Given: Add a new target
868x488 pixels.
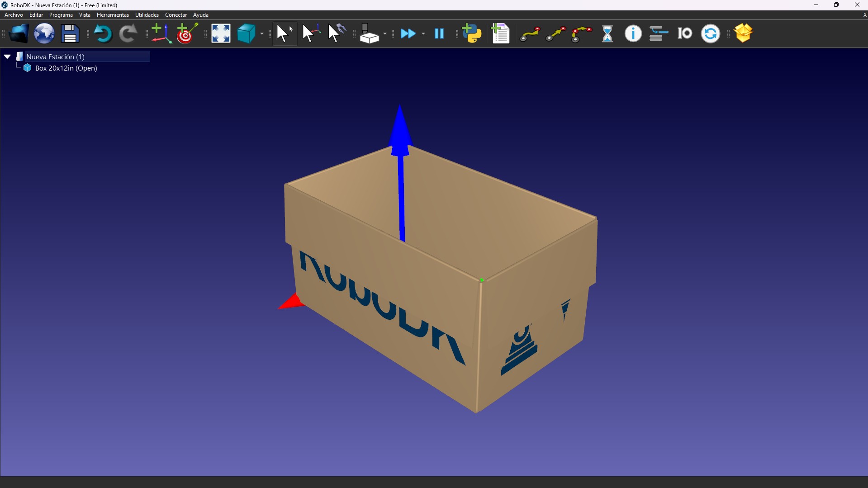Looking at the screenshot, I should pyautogui.click(x=187, y=33).
